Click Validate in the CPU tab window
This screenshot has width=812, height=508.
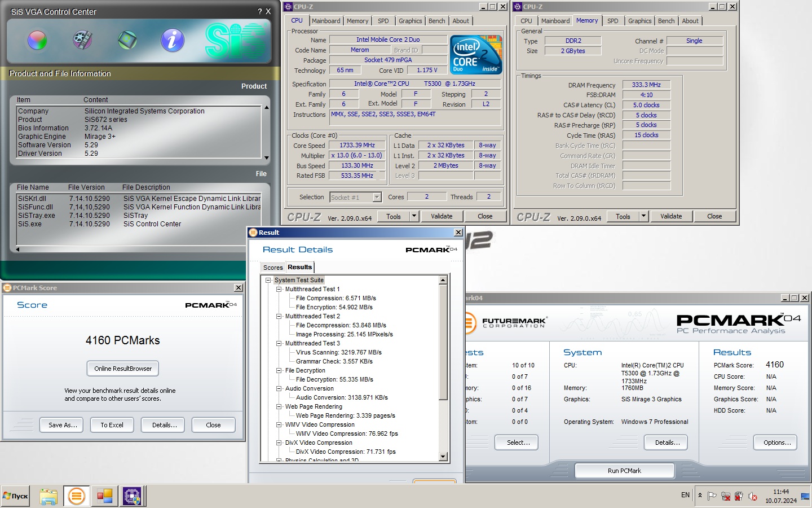tap(442, 216)
